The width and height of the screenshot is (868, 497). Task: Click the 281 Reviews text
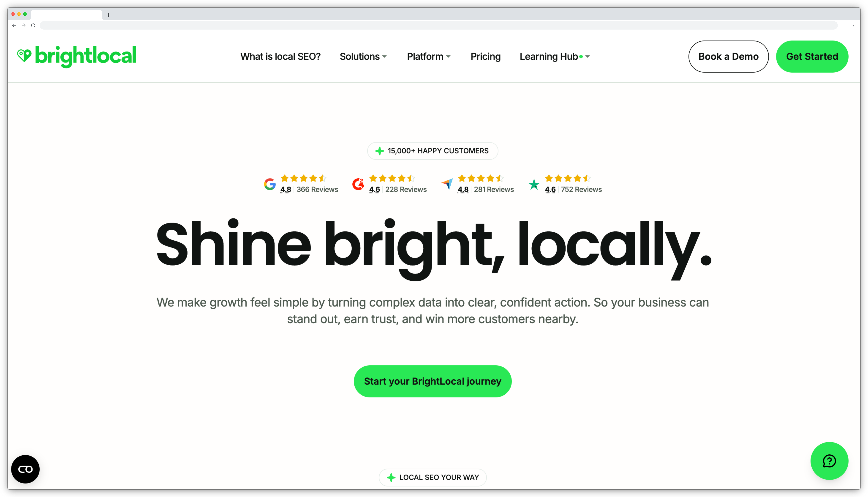pyautogui.click(x=494, y=189)
